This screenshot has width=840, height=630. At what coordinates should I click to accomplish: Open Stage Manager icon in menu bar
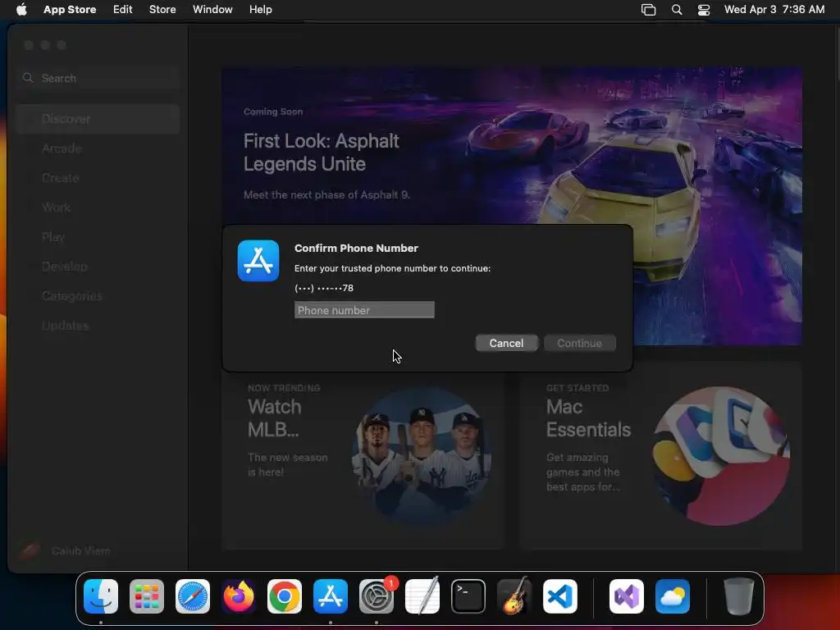pos(648,10)
